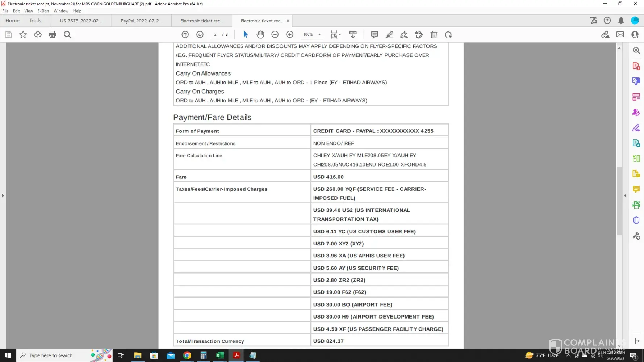Viewport: 644px width, 362px height.
Task: Collapse the right tools pane
Action: tap(625, 195)
